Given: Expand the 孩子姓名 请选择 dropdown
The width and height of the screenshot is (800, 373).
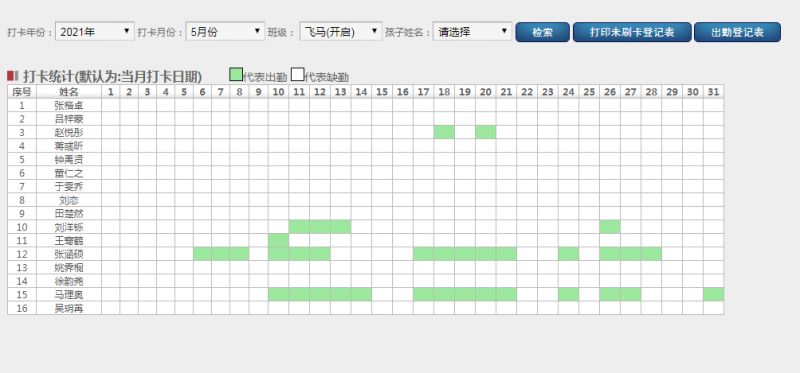Looking at the screenshot, I should click(x=472, y=32).
